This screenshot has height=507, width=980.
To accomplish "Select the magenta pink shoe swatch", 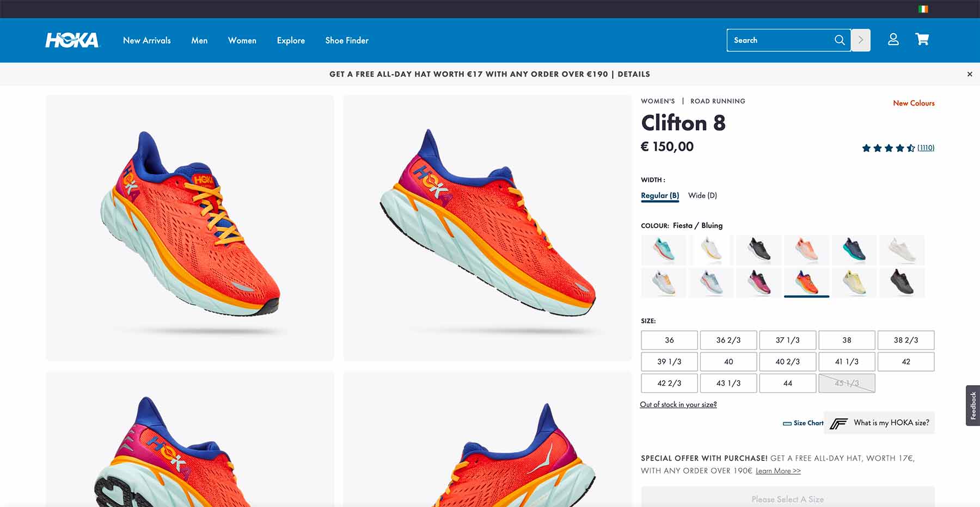I will coord(759,283).
